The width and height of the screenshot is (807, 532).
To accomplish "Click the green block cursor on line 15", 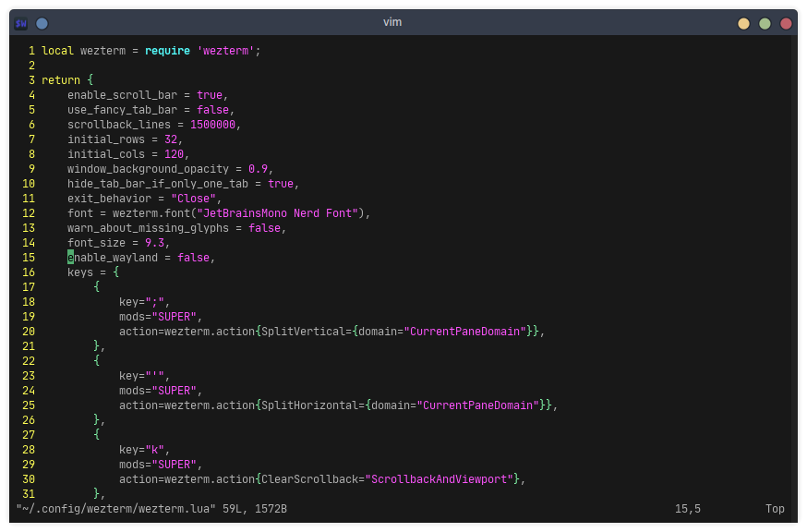I will click(x=69, y=257).
